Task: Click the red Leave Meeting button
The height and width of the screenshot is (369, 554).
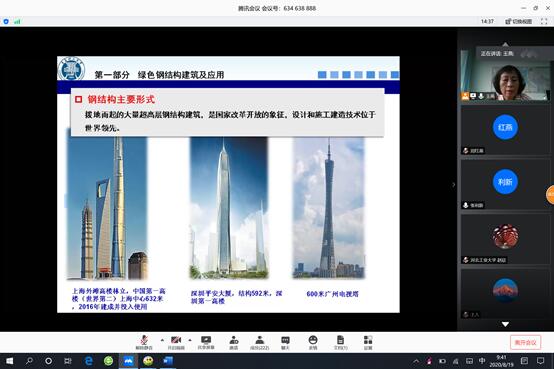Action: point(525,342)
